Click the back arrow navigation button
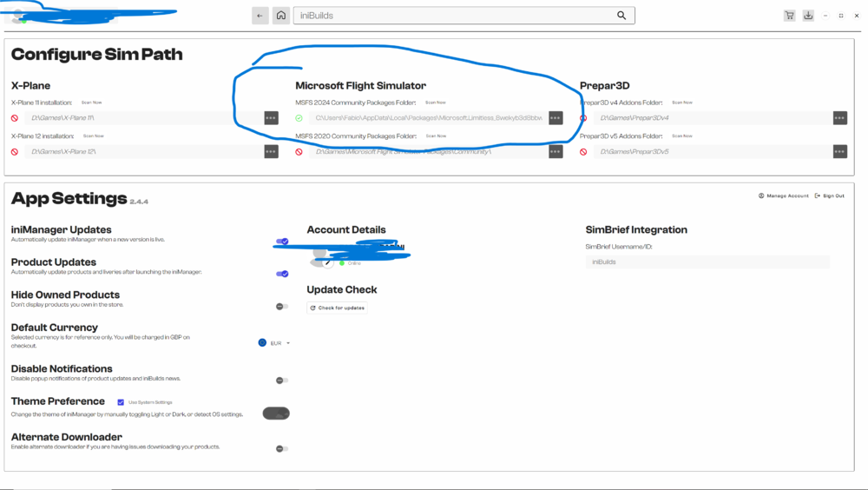Viewport: 868px width, 490px height. click(x=260, y=16)
